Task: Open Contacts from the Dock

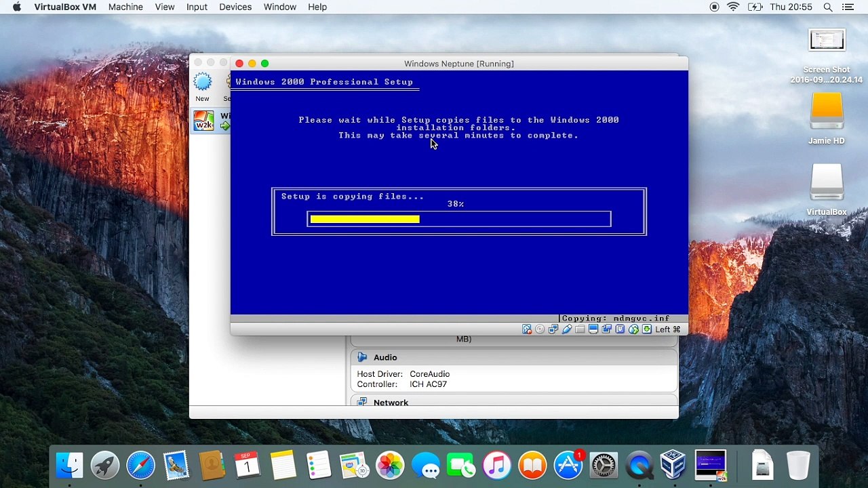Action: [212, 465]
